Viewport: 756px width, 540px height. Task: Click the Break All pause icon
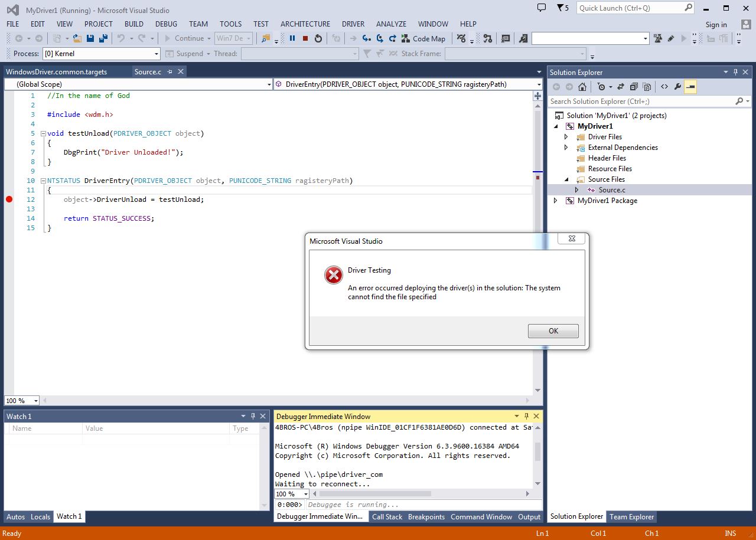click(292, 38)
